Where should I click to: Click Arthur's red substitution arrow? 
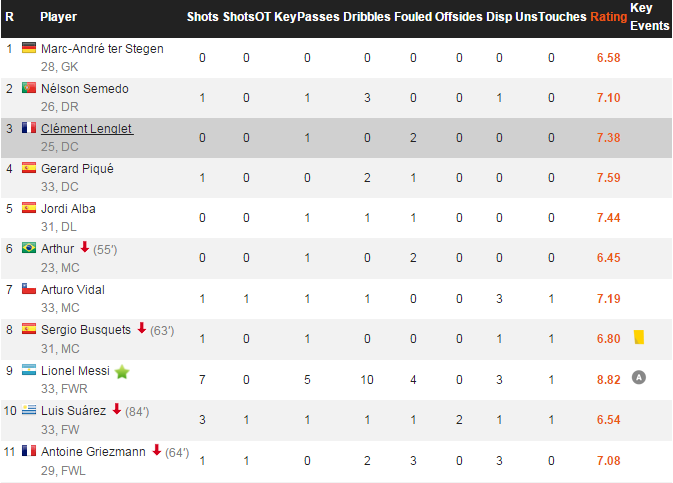(85, 247)
